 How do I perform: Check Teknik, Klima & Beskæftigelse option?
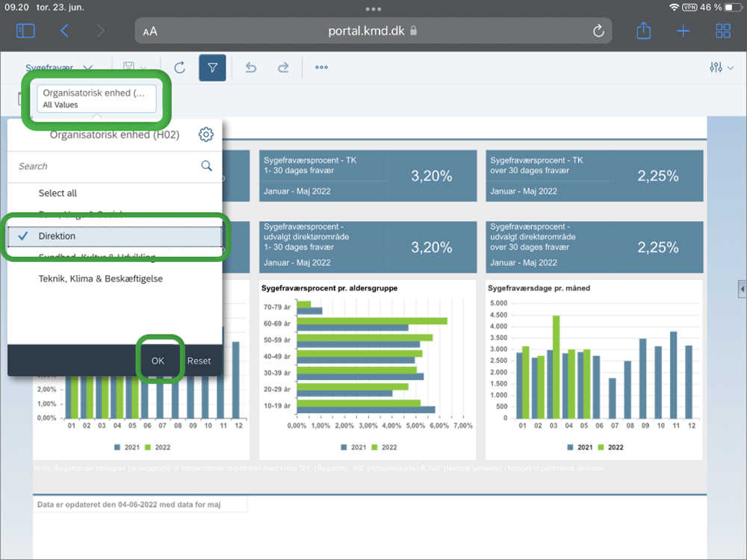click(x=100, y=279)
